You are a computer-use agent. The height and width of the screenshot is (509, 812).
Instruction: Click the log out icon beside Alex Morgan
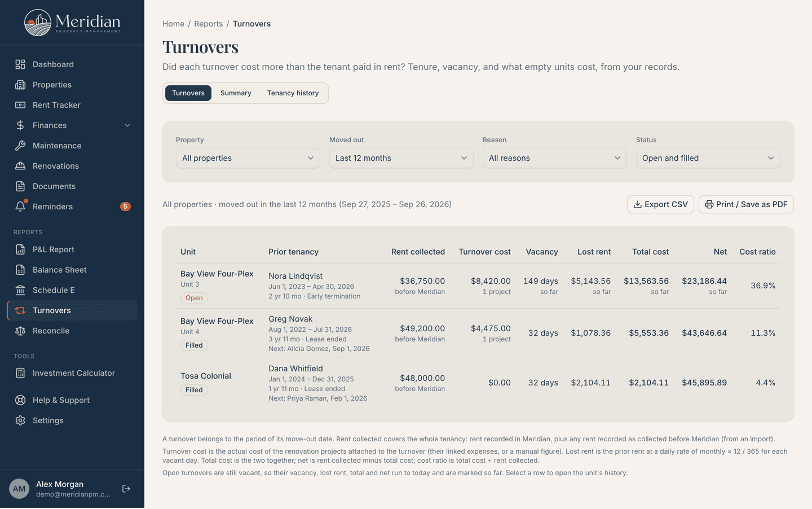coord(126,489)
